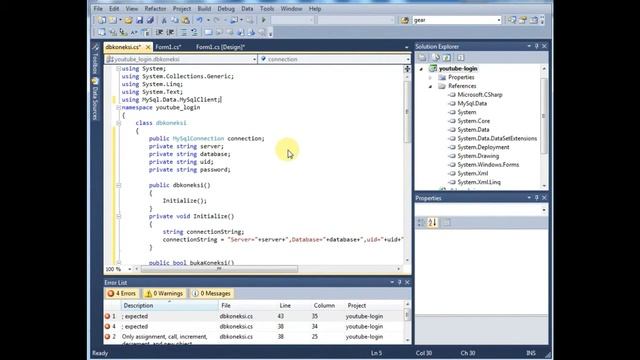Collapse the class dbkoneksi outline
Viewport: 640px width, 360px height.
point(118,123)
